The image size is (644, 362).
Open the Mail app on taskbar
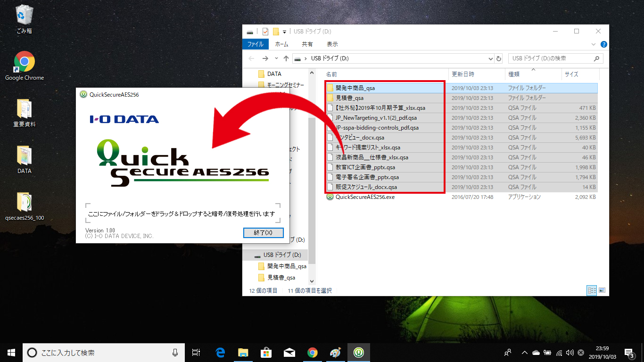click(x=289, y=352)
